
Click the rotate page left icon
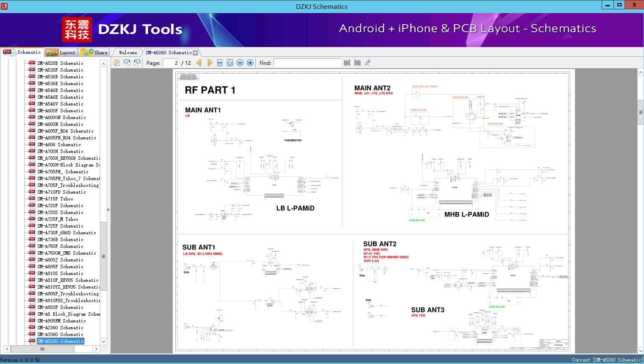(127, 63)
